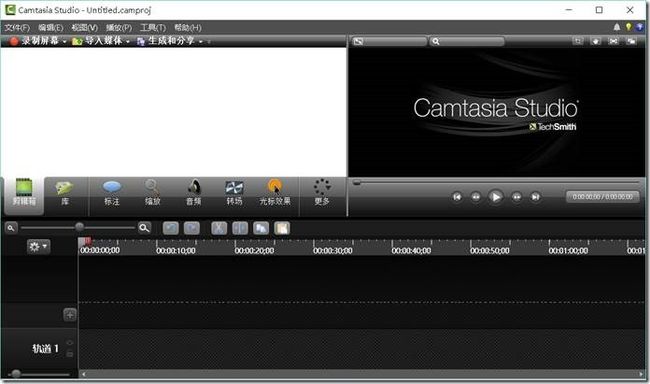Open the 编辑(E) menu
The width and height of the screenshot is (650, 384).
pos(51,28)
